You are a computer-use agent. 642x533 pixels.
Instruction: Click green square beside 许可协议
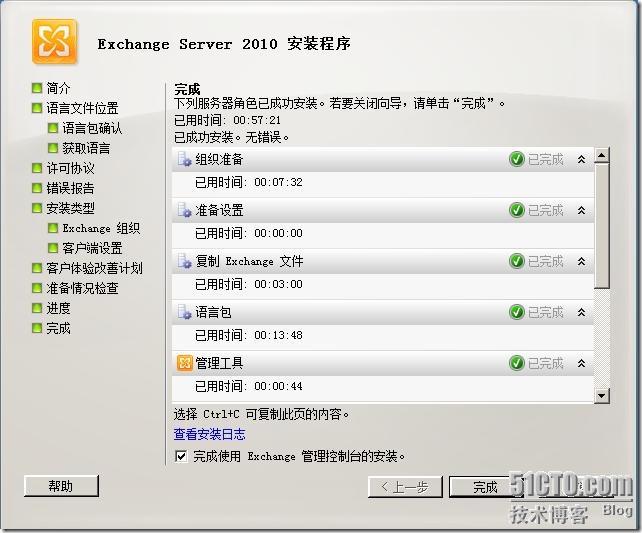point(37,168)
